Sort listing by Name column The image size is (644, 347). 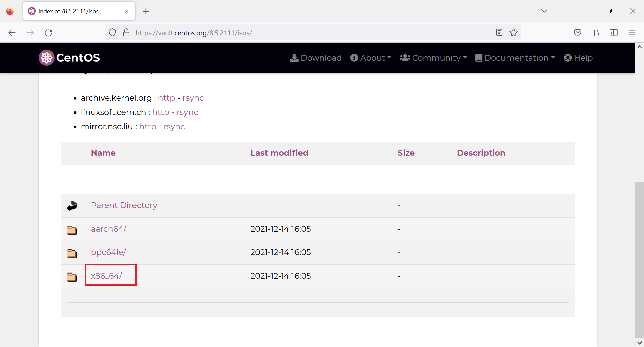(103, 153)
